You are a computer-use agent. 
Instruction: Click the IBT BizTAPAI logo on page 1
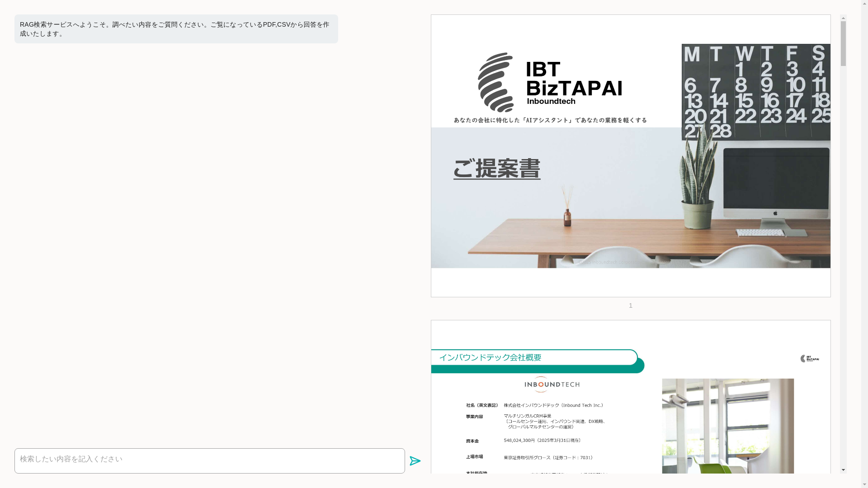550,82
